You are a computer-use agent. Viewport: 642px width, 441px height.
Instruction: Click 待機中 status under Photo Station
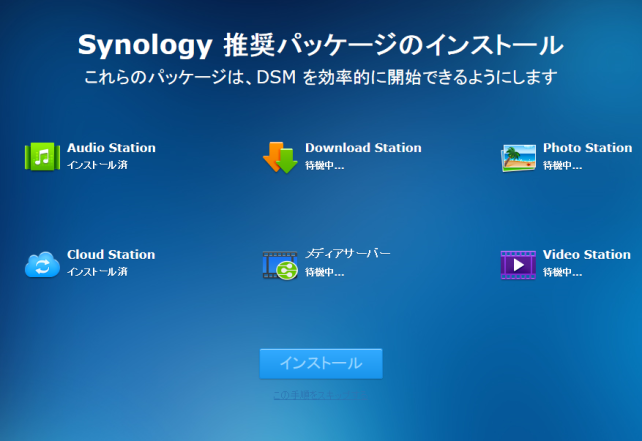pos(563,165)
